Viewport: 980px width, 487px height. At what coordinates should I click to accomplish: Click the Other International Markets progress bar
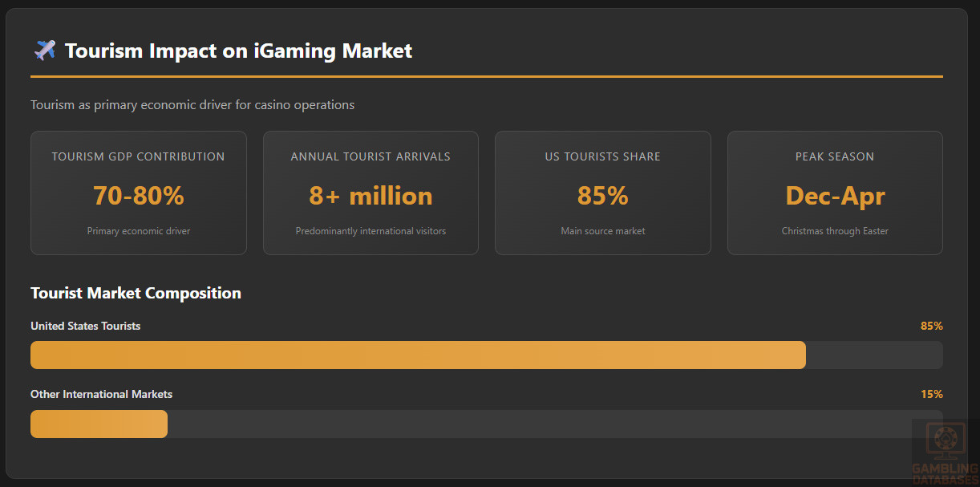(x=99, y=424)
